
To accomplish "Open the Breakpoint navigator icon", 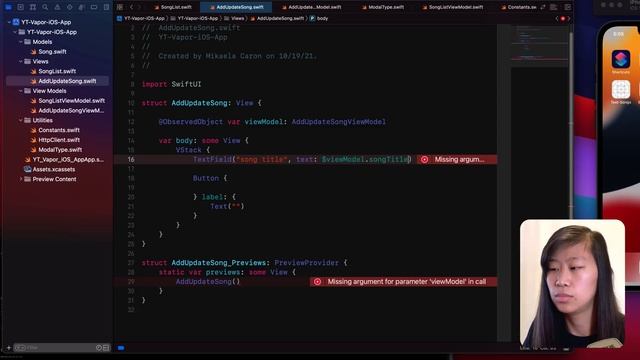I will (x=94, y=7).
